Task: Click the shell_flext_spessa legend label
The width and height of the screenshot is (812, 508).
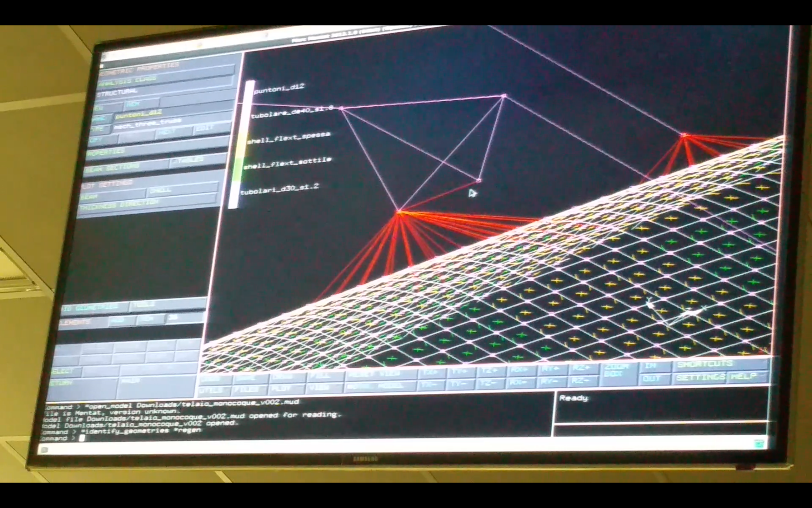Action: tap(289, 138)
